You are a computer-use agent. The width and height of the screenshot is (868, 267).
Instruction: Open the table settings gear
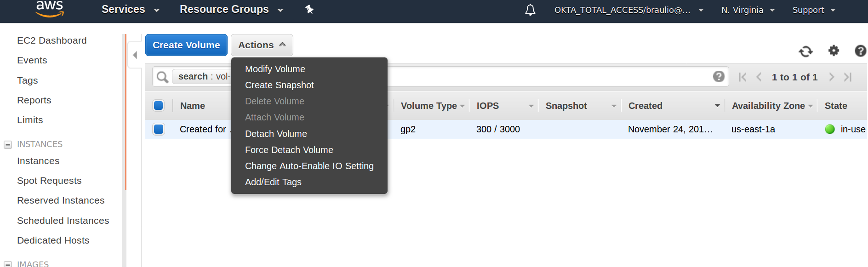[834, 51]
